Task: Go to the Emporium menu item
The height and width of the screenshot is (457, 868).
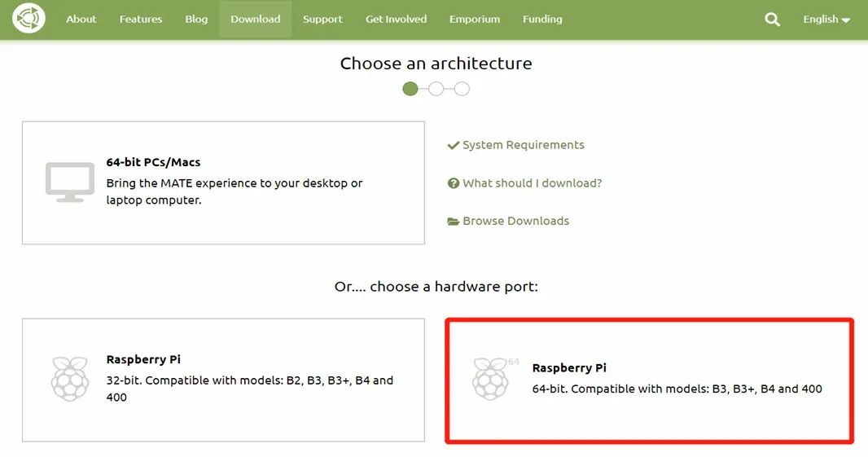Action: (x=475, y=20)
